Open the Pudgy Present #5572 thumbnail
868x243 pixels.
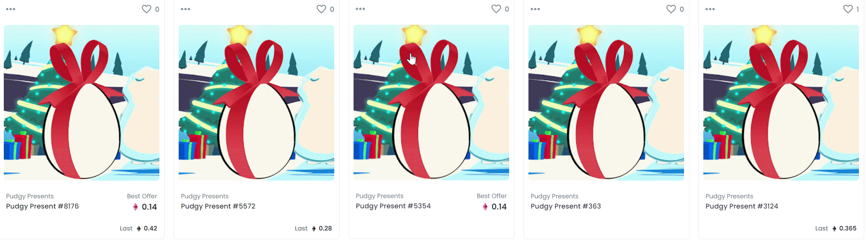[256, 103]
